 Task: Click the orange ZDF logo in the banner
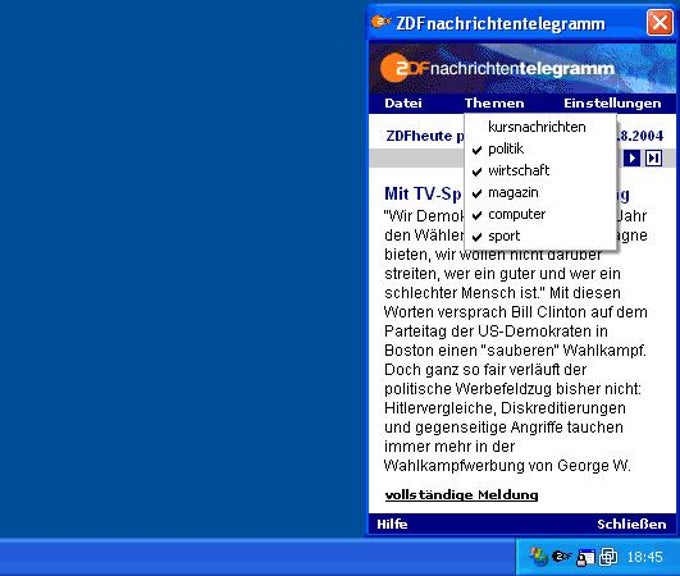(404, 68)
